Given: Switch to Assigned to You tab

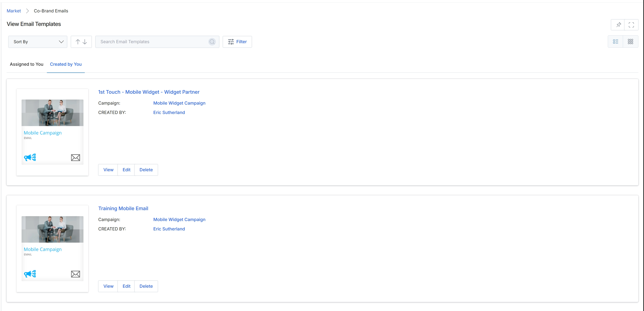Looking at the screenshot, I should [26, 64].
